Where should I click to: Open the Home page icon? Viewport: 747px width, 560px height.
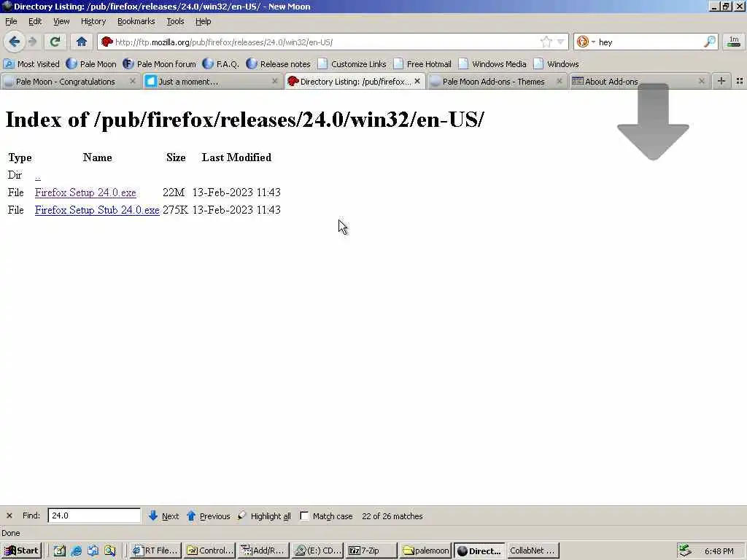(x=82, y=42)
